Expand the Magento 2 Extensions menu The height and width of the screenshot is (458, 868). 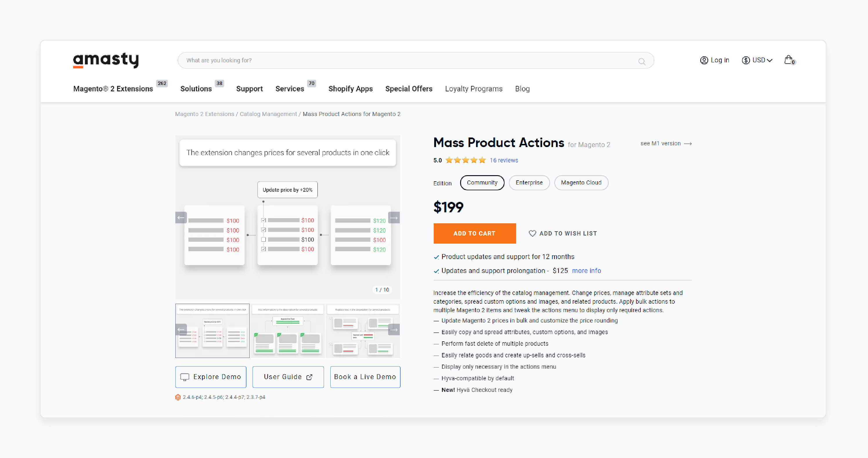(114, 89)
